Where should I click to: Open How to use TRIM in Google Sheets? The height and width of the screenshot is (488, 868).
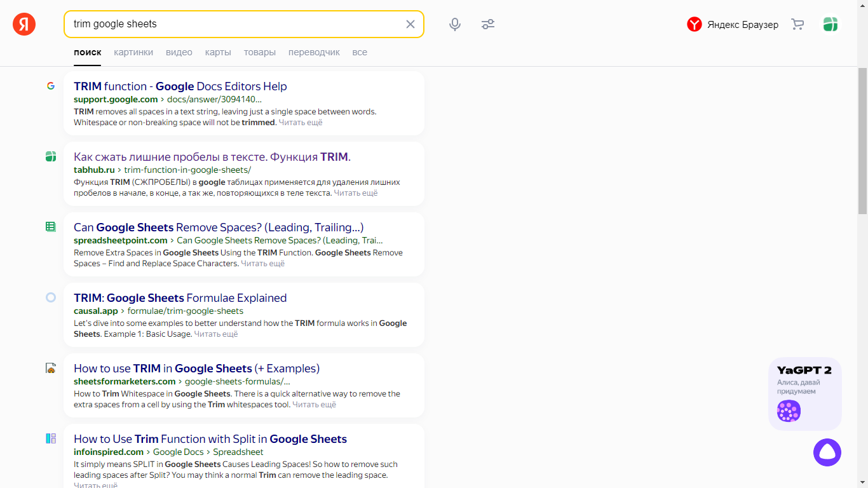coord(196,369)
